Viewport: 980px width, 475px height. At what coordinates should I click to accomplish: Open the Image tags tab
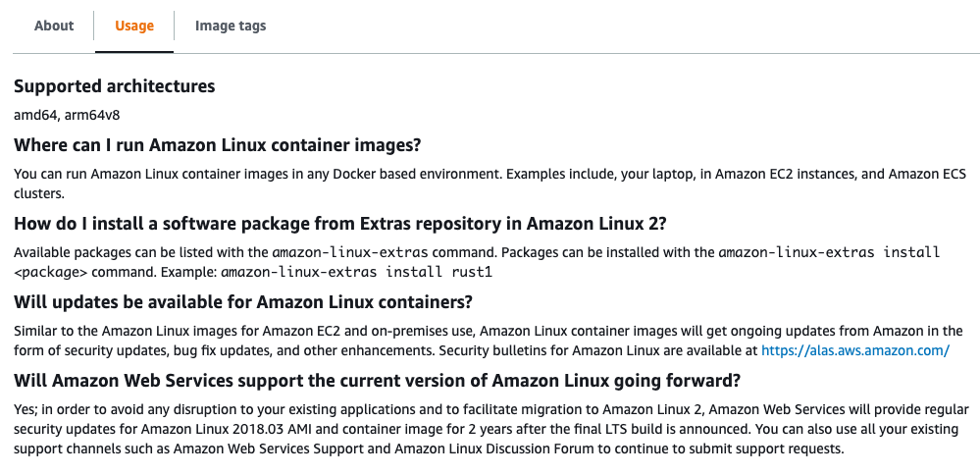231,26
